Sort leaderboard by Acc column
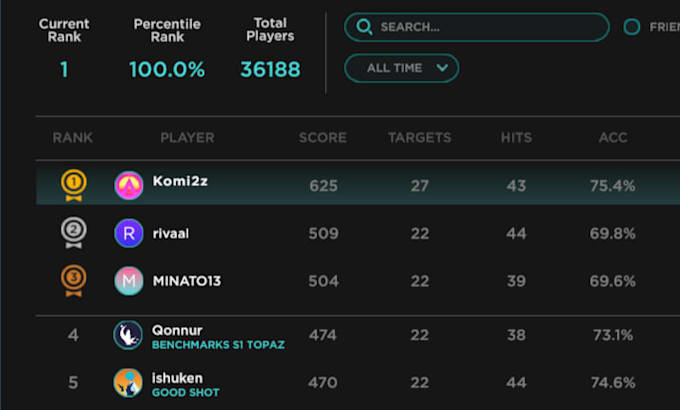 coord(613,137)
